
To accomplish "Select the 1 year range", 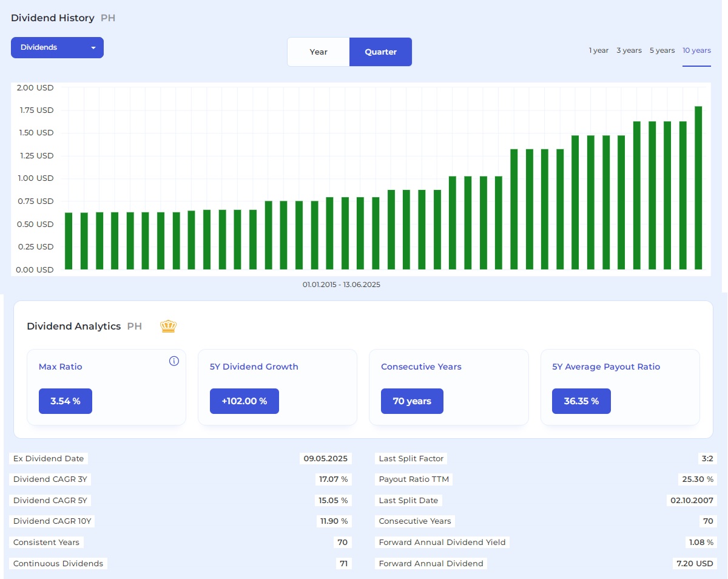I will click(599, 50).
